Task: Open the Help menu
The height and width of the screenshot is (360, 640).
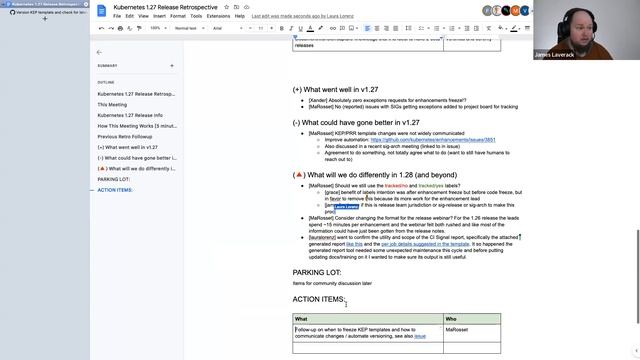Action: (x=240, y=16)
